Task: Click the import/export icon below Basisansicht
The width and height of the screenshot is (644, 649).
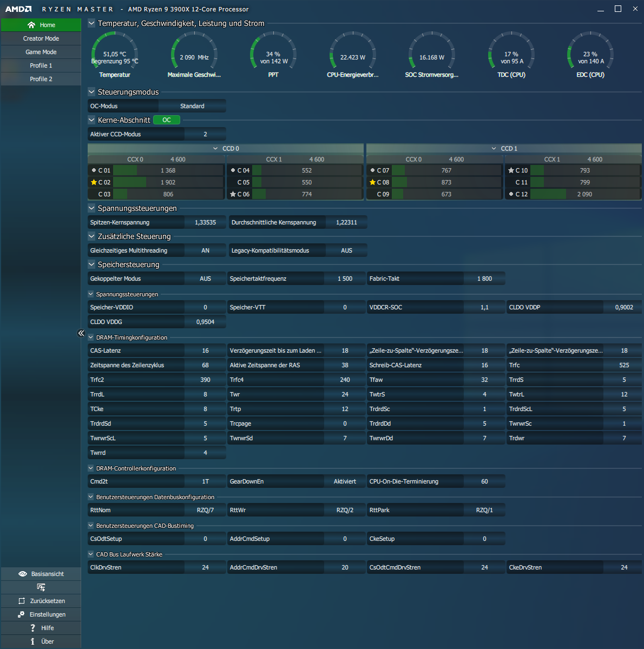Action: (41, 587)
